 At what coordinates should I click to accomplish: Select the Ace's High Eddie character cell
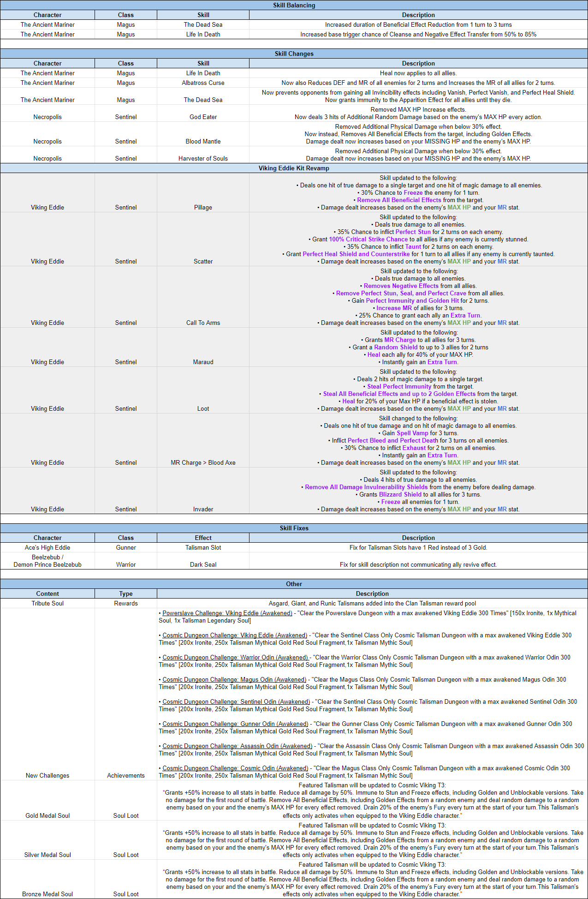pos(48,547)
